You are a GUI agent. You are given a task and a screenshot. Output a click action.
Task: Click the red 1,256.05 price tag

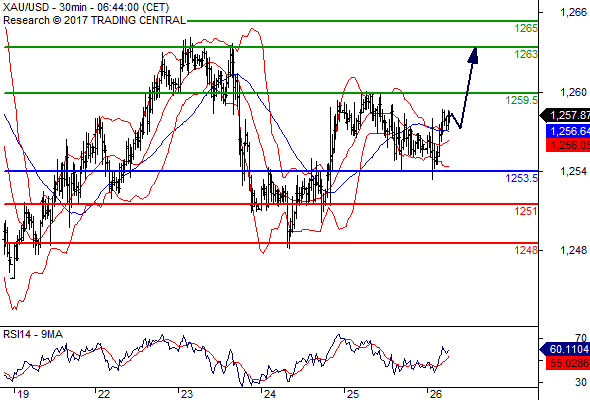click(x=568, y=145)
